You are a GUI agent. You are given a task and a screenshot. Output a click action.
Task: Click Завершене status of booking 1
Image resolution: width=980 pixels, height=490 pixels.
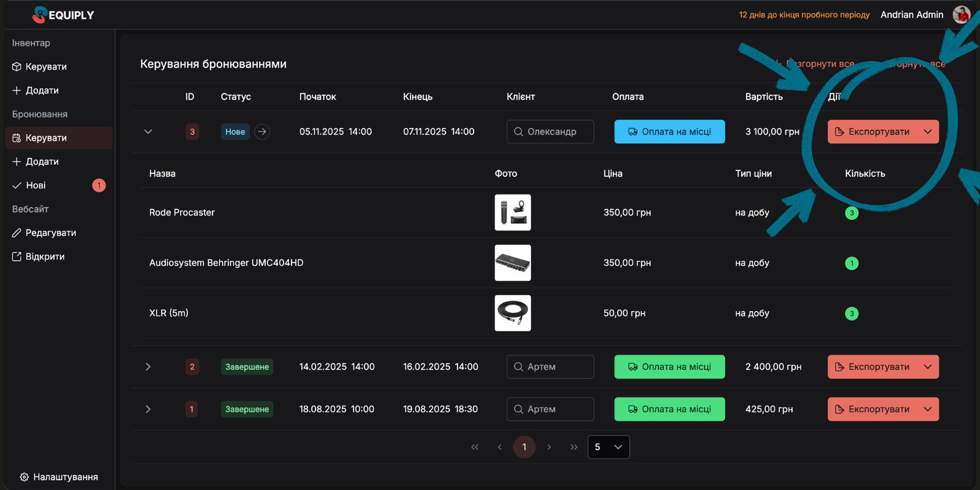(x=247, y=409)
